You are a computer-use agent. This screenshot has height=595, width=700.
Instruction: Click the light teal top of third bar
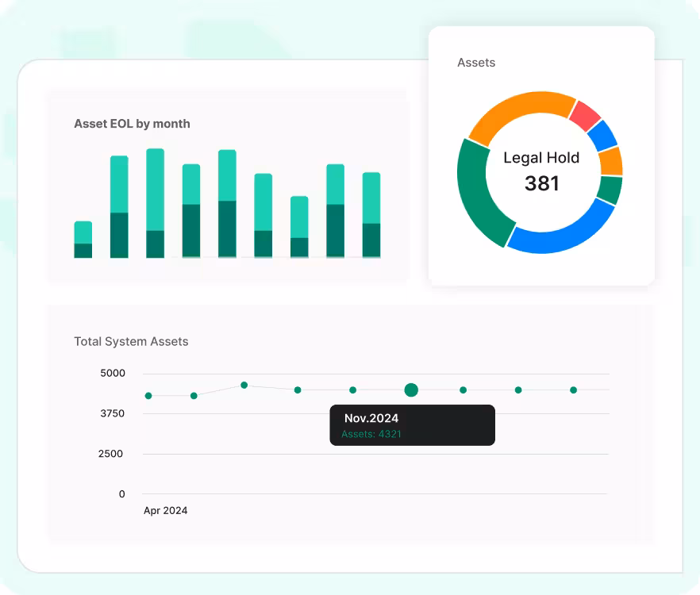(156, 189)
